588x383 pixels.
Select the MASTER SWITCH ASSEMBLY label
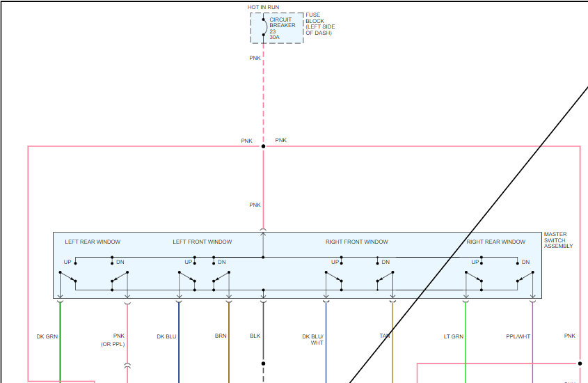558,240
